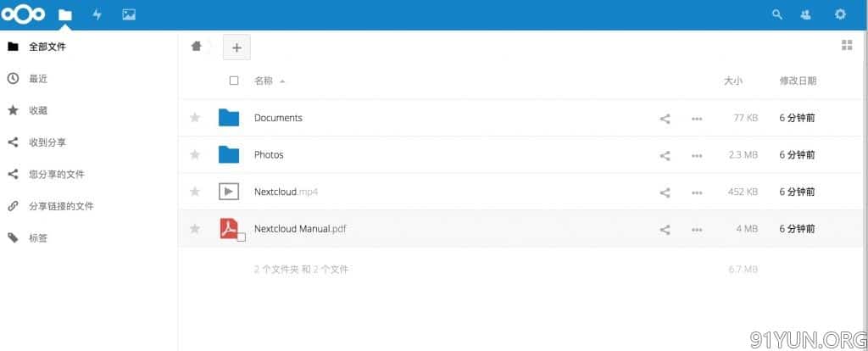
Task: Go to home folder breadcrumb
Action: point(196,47)
